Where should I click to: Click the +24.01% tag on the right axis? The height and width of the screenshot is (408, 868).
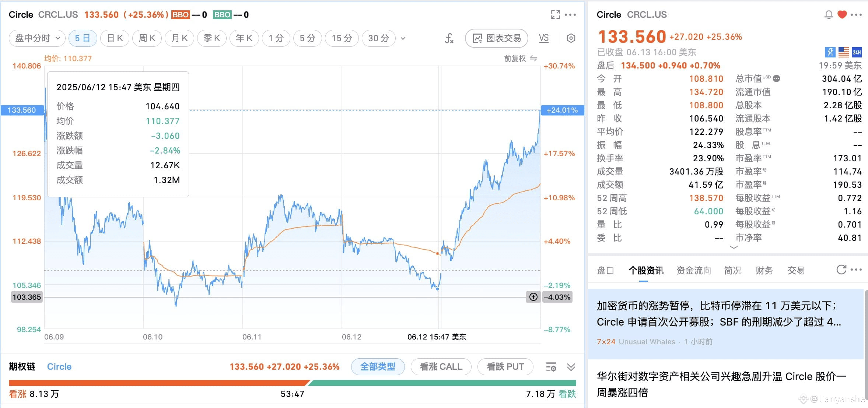pos(562,110)
